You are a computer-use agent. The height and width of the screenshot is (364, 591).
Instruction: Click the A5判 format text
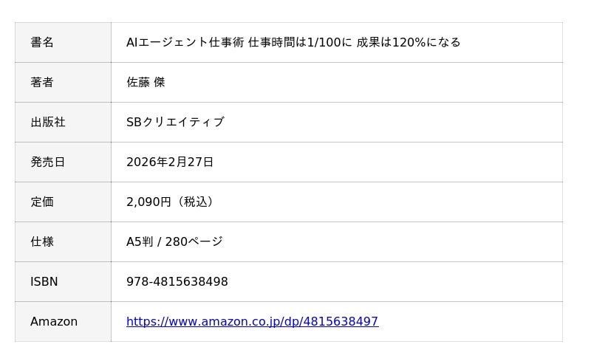pyautogui.click(x=140, y=242)
